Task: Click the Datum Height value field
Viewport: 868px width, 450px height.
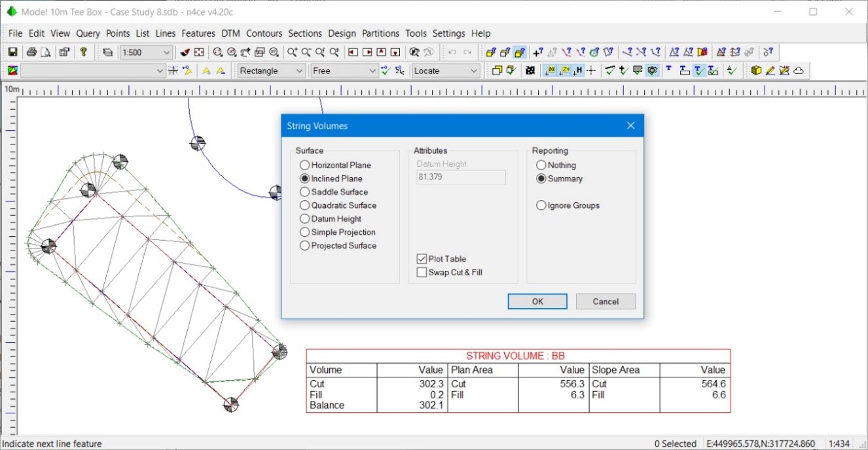Action: 461,177
